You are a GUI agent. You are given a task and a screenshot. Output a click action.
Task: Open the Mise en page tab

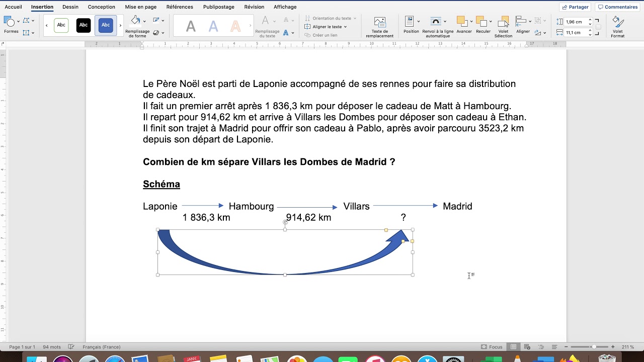pos(140,7)
